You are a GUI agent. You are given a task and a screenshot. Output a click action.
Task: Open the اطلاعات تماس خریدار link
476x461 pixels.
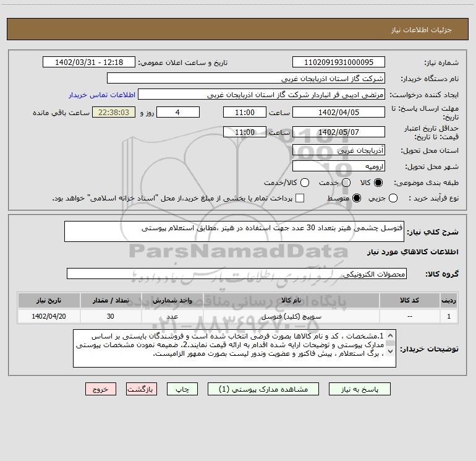pos(102,95)
